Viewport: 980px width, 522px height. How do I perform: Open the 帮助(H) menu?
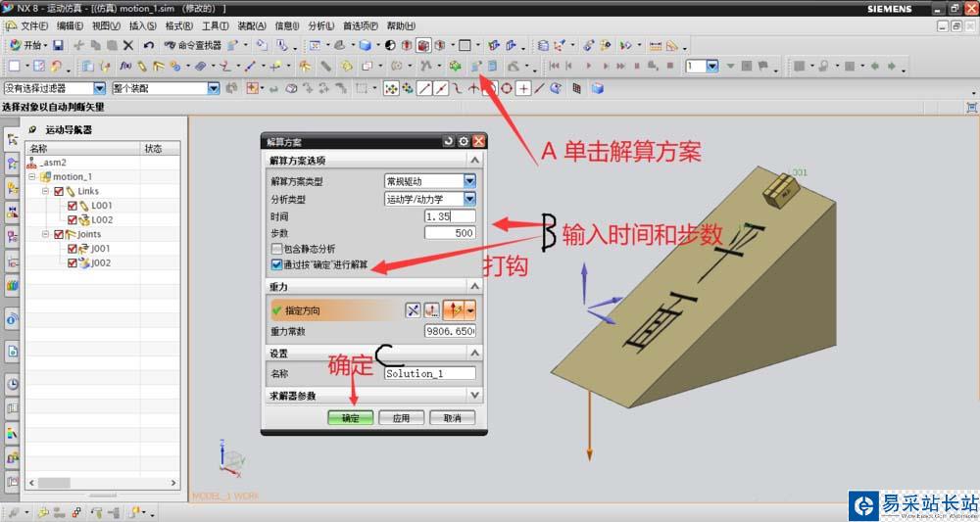[x=401, y=25]
